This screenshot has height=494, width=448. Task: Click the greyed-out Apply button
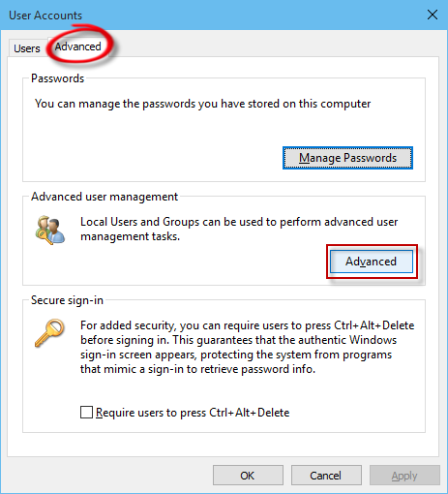point(404,476)
